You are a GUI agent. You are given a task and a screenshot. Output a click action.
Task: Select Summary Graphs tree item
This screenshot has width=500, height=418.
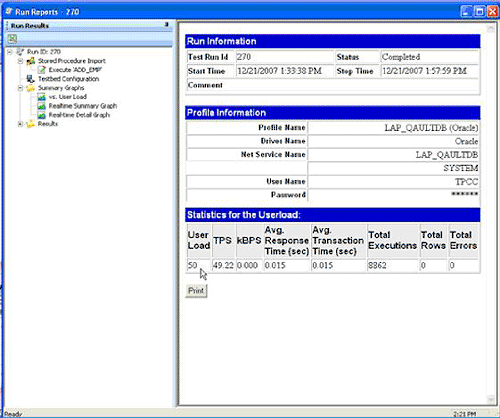[61, 88]
